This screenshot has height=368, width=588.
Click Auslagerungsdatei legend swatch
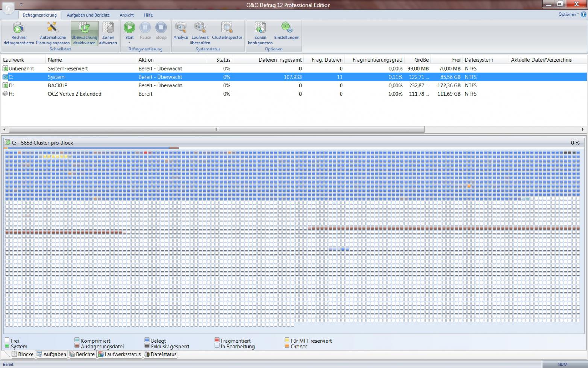pyautogui.click(x=77, y=345)
